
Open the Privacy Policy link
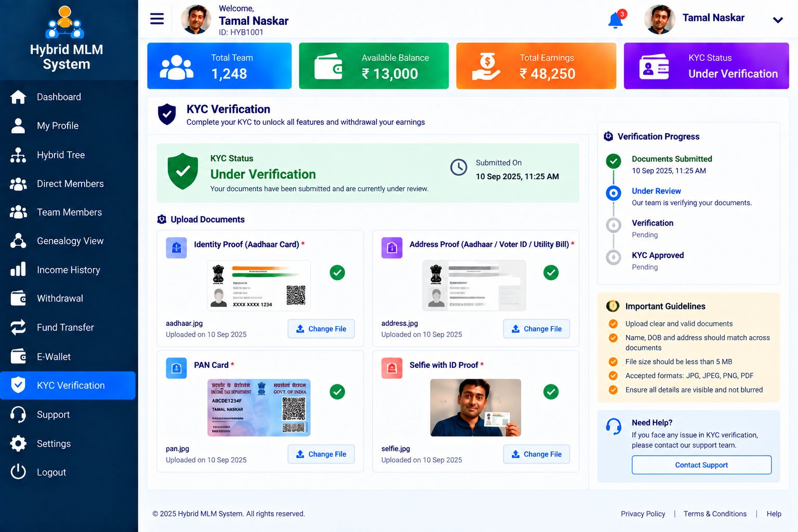(x=643, y=514)
